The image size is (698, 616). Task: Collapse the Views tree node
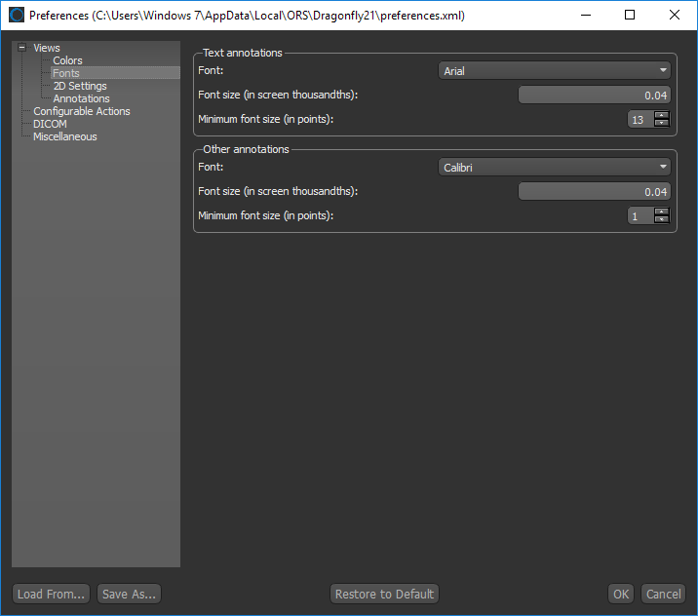point(21,48)
